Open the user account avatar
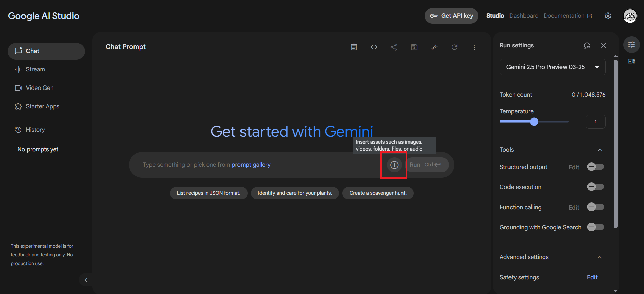 point(630,16)
